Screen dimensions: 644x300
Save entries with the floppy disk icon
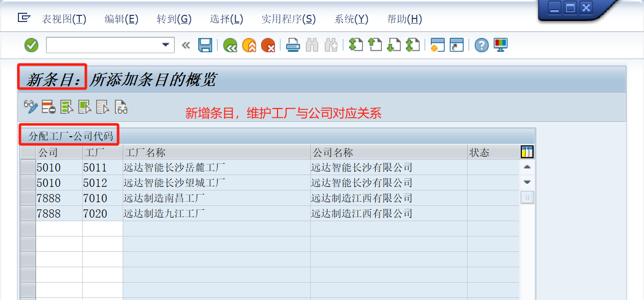[205, 45]
